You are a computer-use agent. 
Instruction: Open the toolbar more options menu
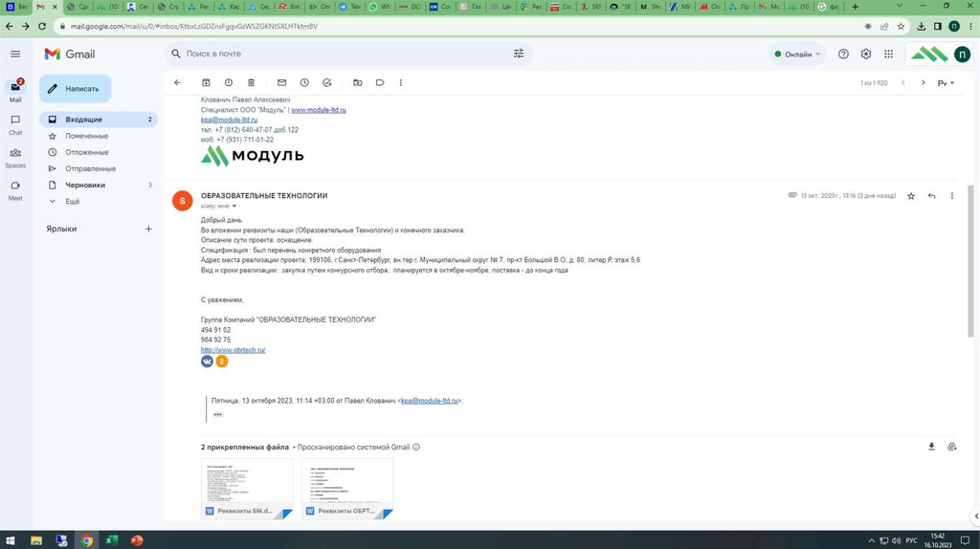point(401,82)
